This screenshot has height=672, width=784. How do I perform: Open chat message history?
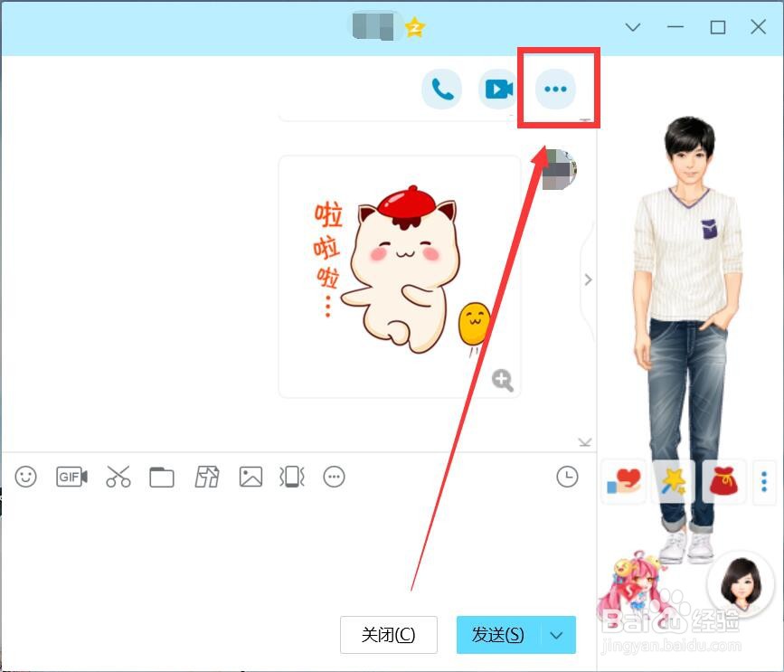pos(567,477)
